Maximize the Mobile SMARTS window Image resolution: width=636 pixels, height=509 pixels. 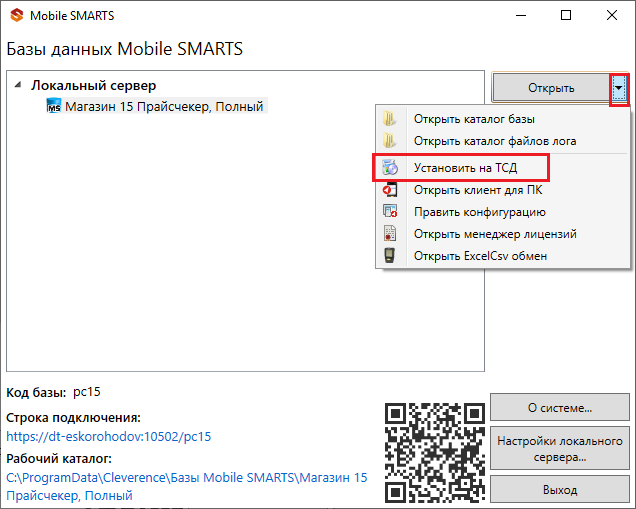[x=566, y=15]
